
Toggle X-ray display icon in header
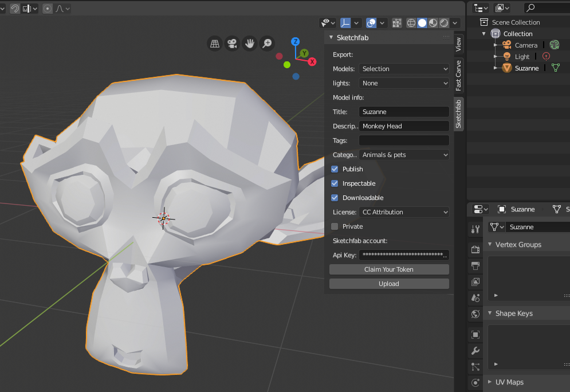397,23
